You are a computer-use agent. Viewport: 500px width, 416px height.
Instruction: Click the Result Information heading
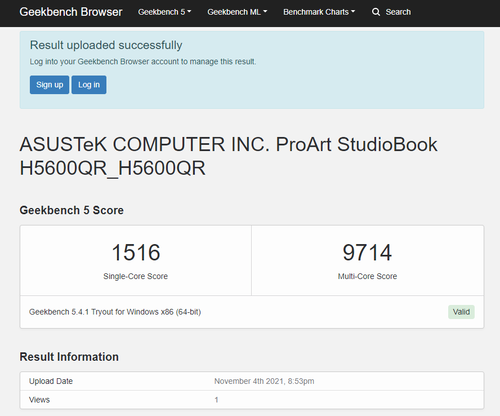tap(69, 357)
